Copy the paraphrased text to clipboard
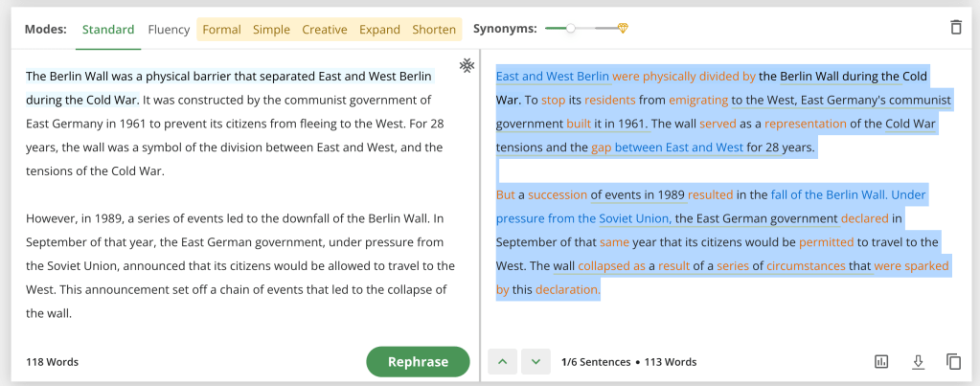Image resolution: width=980 pixels, height=386 pixels. pos(953,361)
